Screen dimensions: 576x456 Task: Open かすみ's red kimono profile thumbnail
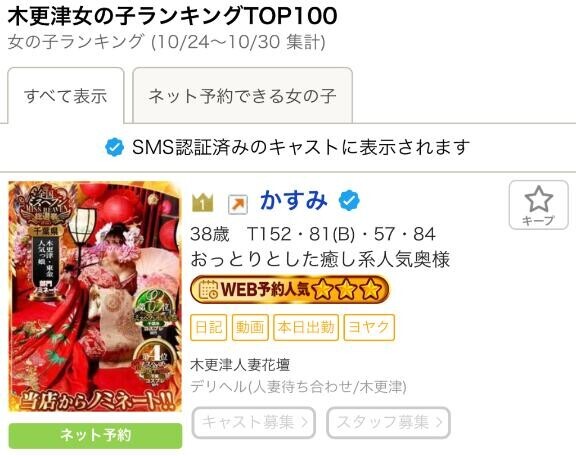pyautogui.click(x=95, y=297)
